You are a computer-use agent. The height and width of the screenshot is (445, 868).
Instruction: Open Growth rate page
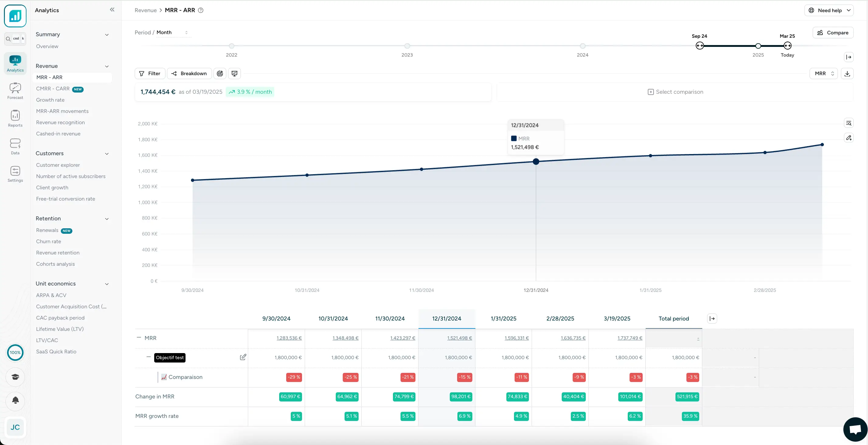click(50, 100)
